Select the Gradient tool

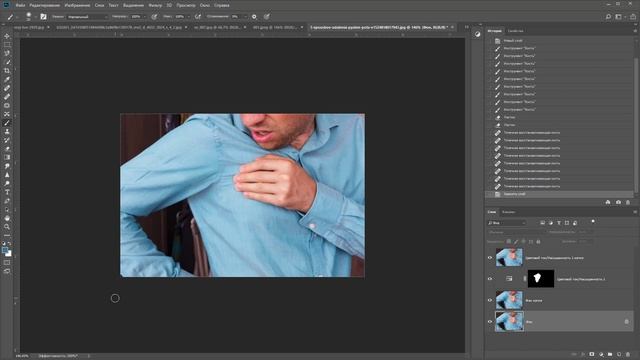[7, 158]
